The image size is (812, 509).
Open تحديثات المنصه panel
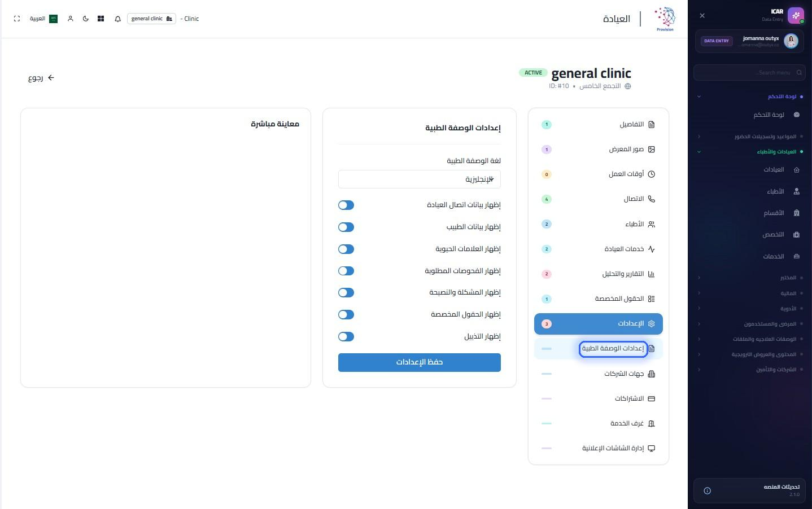coord(749,490)
